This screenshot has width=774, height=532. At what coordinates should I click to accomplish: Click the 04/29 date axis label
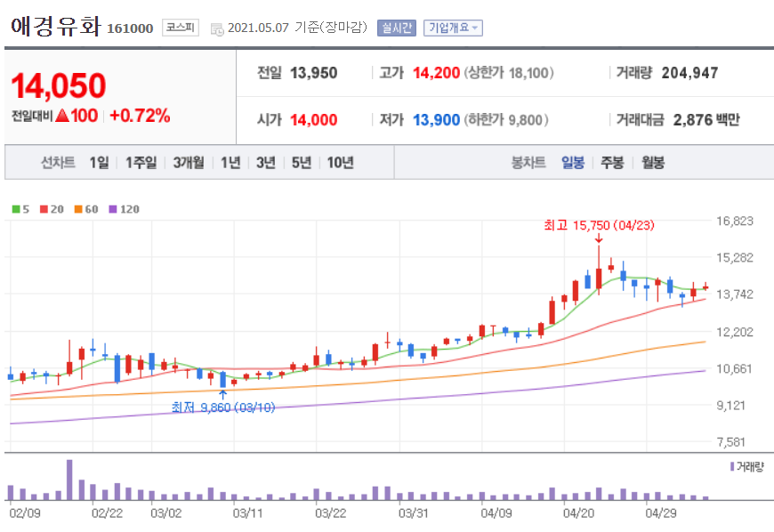click(661, 513)
